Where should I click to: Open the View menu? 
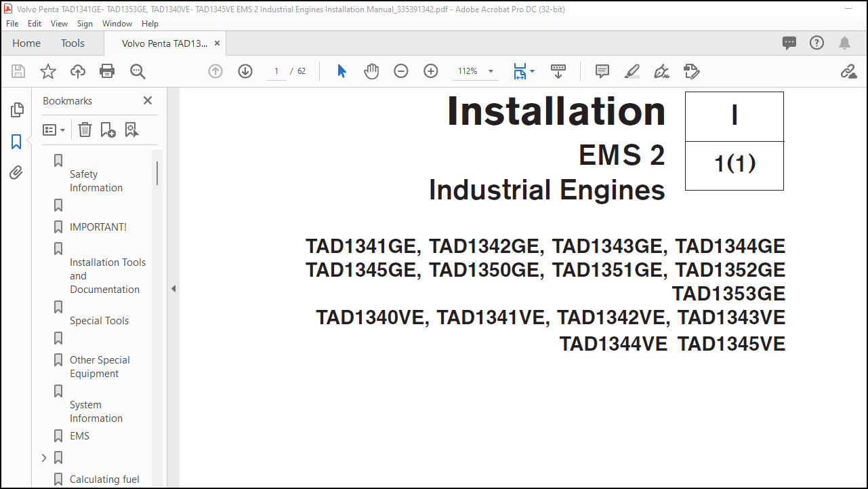point(59,23)
